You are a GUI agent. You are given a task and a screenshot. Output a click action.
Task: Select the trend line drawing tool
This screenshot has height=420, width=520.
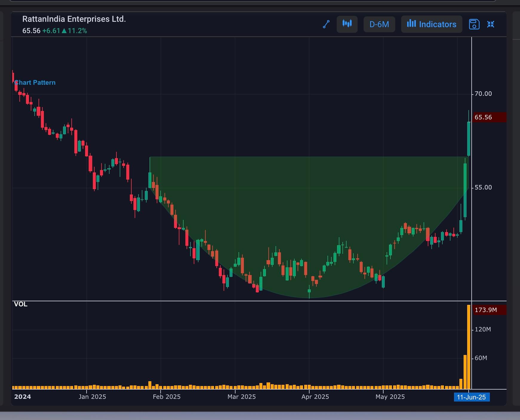click(x=326, y=24)
